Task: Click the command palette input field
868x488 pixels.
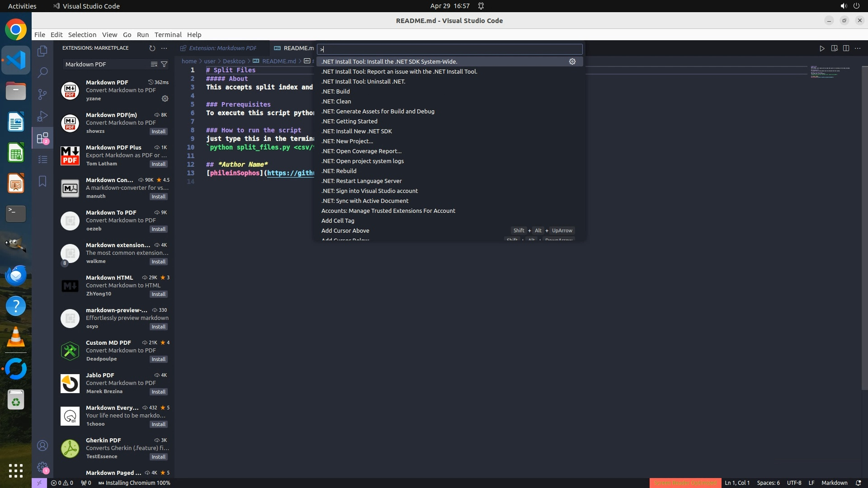Action: coord(449,49)
